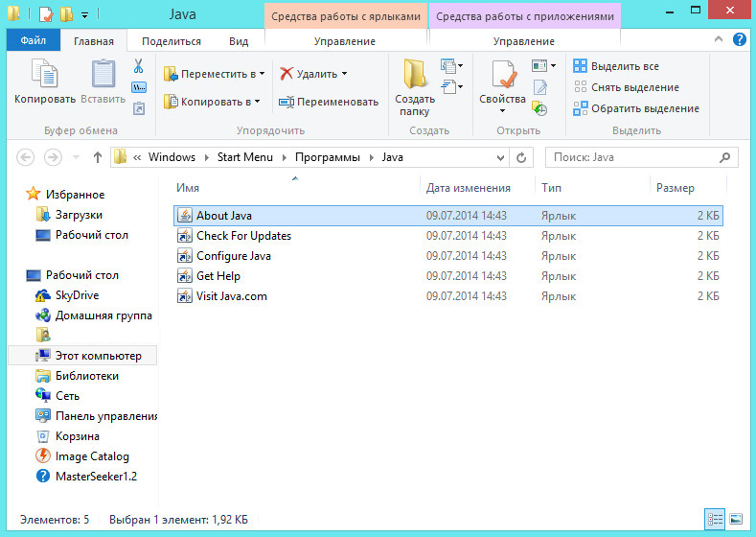Select the Configure Java shortcut

(447, 256)
